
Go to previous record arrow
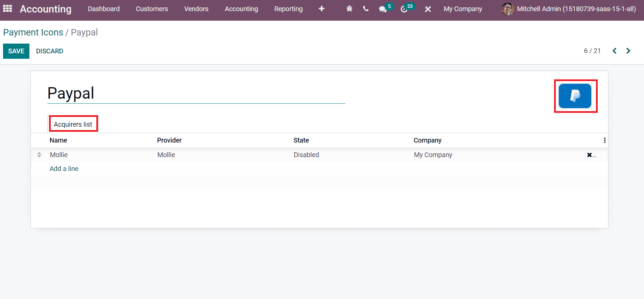[615, 51]
